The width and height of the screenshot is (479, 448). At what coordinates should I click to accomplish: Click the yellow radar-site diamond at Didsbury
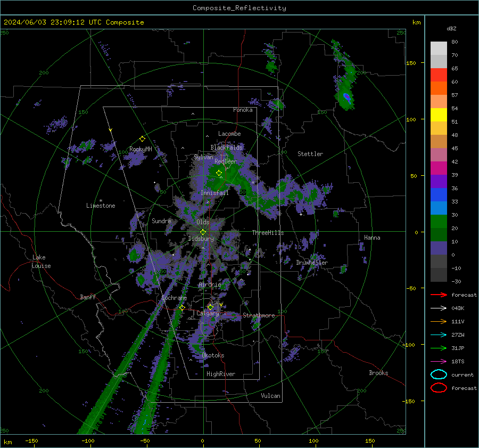coord(203,232)
